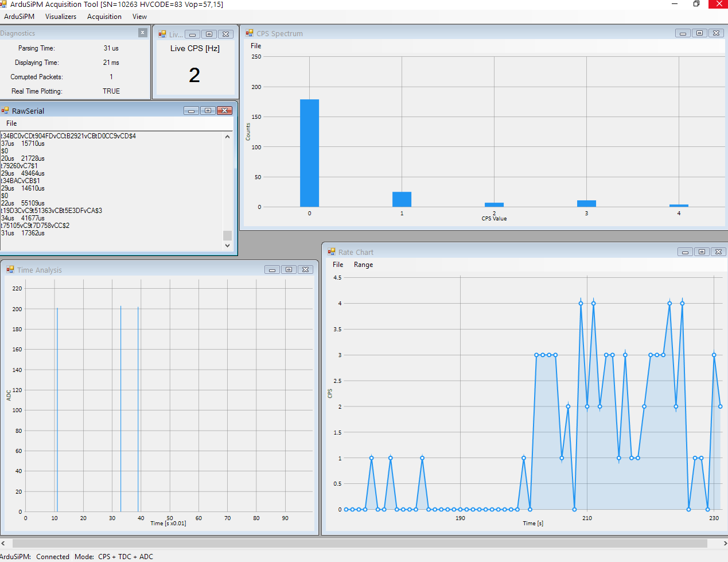This screenshot has width=728, height=562.
Task: Click RawSerial scrollbar down arrow
Action: (x=228, y=246)
